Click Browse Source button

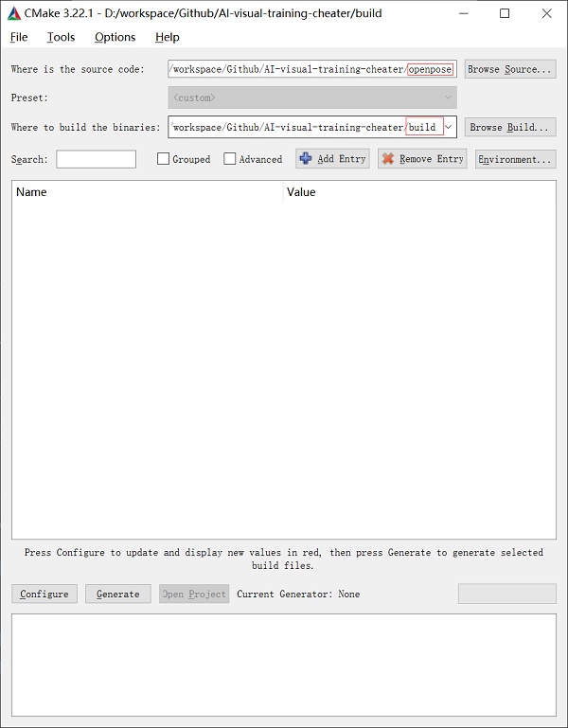(510, 69)
